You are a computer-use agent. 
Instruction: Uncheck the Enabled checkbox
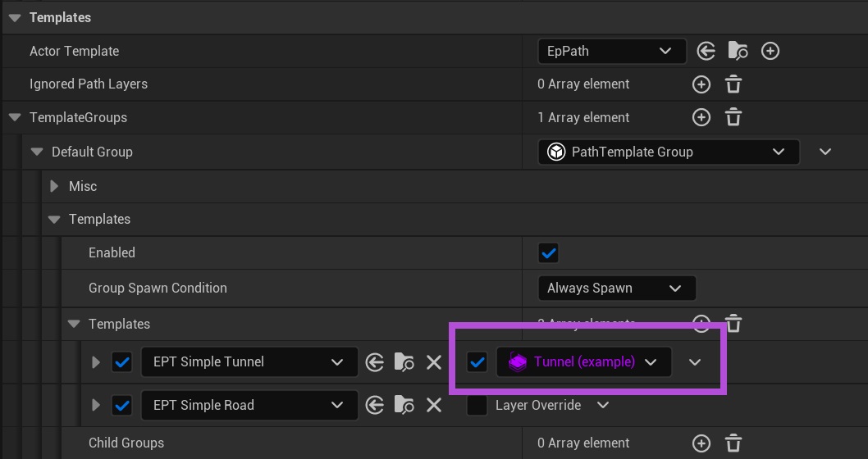click(548, 253)
